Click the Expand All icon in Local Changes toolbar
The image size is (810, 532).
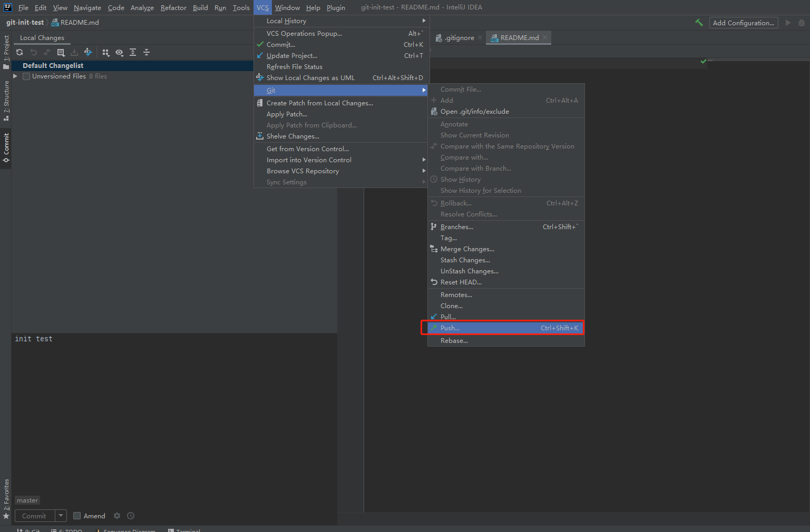coord(133,52)
